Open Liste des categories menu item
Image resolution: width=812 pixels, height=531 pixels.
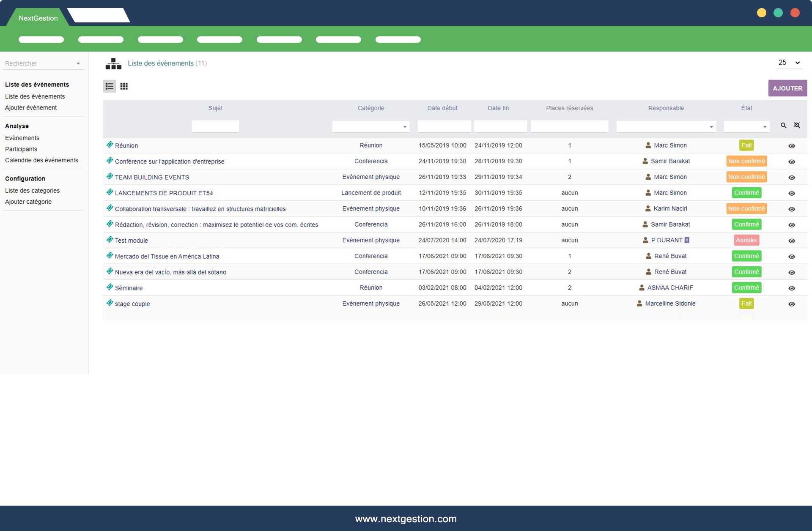(x=32, y=191)
